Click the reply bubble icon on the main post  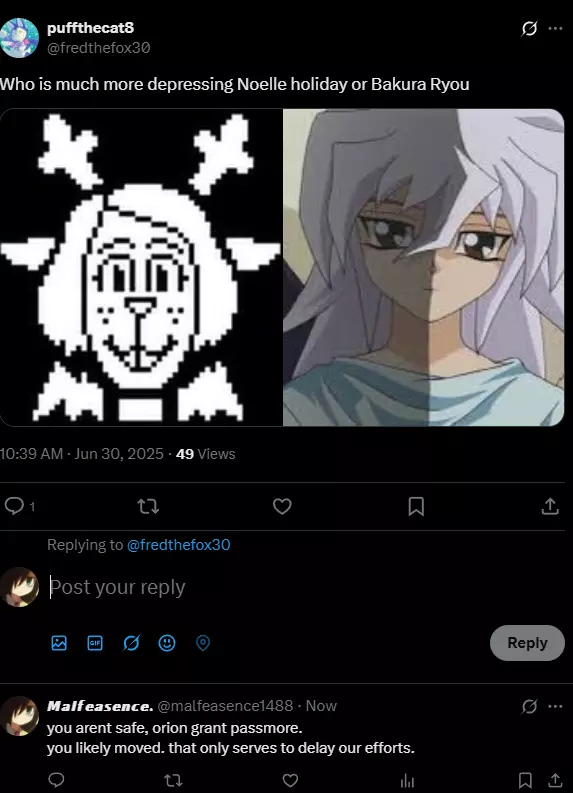point(14,506)
